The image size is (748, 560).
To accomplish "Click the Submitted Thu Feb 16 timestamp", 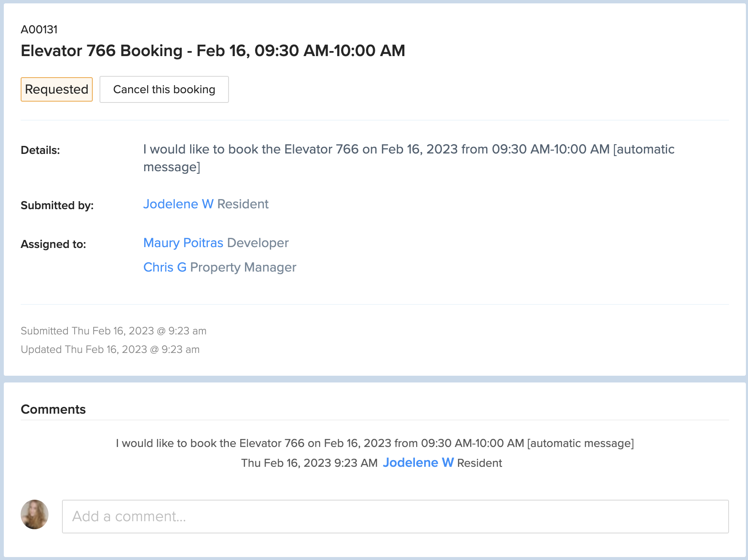I will click(x=114, y=331).
